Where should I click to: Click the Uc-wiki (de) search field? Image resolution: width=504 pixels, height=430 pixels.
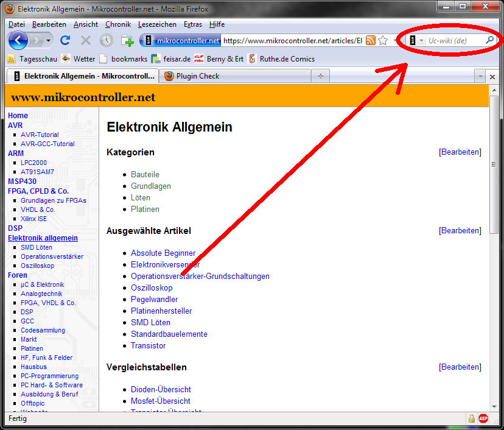point(455,41)
